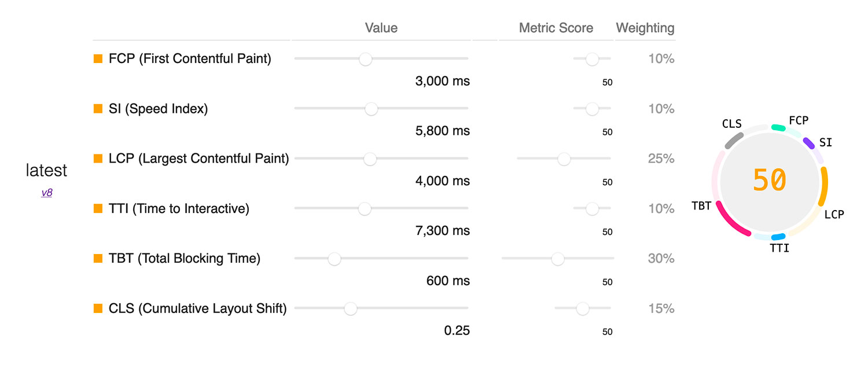Click the TBT value slider handle

(x=334, y=258)
